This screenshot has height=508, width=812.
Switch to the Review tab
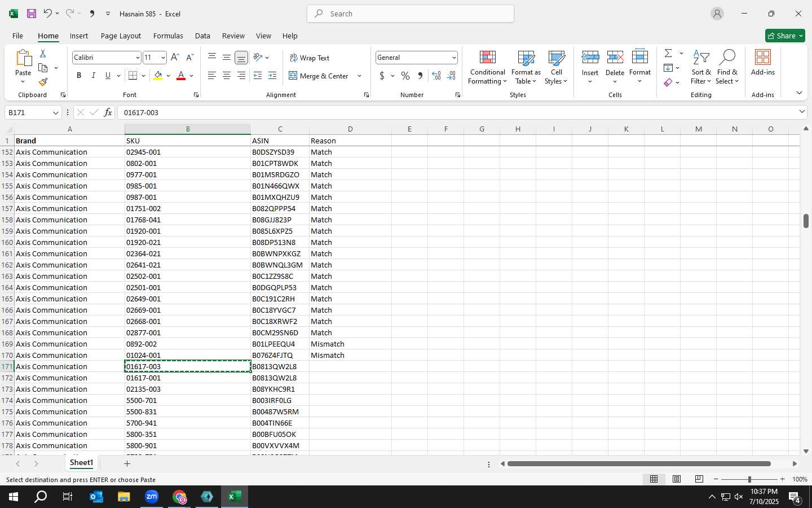233,36
